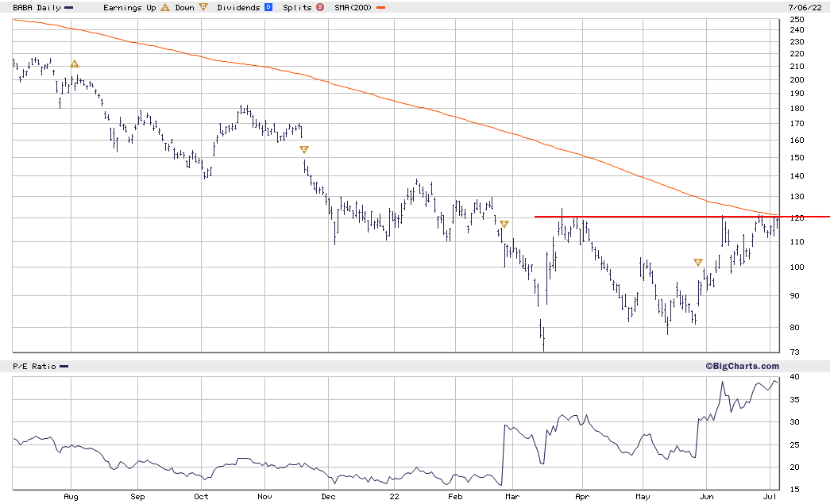
Task: Click the P/E Ratio legend line swatch
Action: coord(64,367)
